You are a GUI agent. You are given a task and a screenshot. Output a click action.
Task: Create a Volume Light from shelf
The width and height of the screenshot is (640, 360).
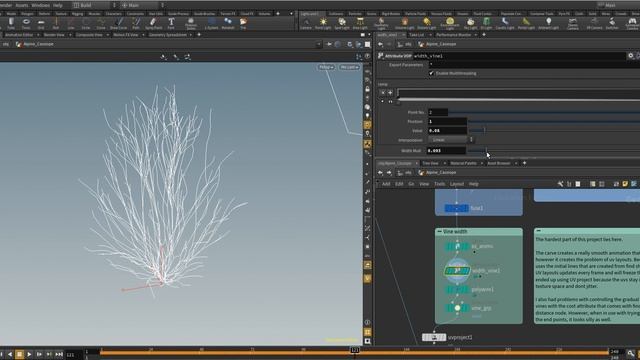pyautogui.click(x=404, y=23)
